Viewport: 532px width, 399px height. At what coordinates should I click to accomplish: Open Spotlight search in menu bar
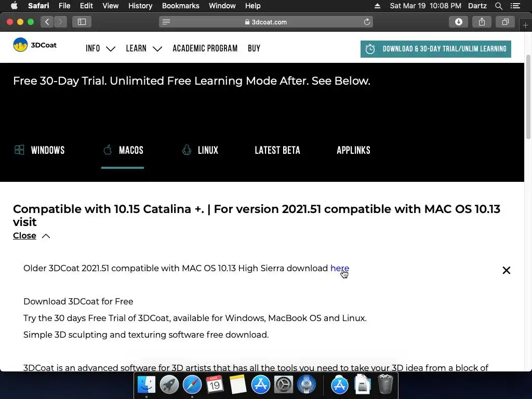click(x=498, y=6)
